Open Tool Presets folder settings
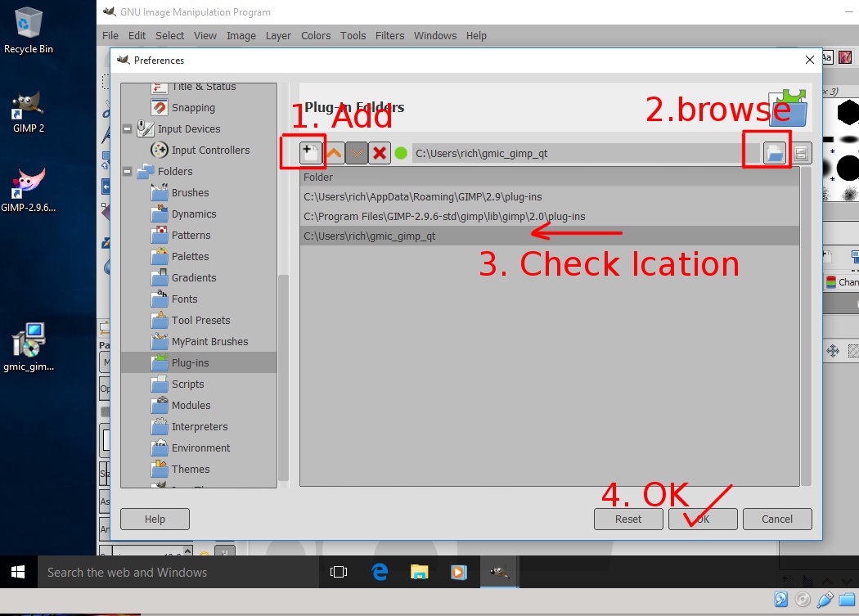This screenshot has height=616, width=859. click(x=200, y=321)
